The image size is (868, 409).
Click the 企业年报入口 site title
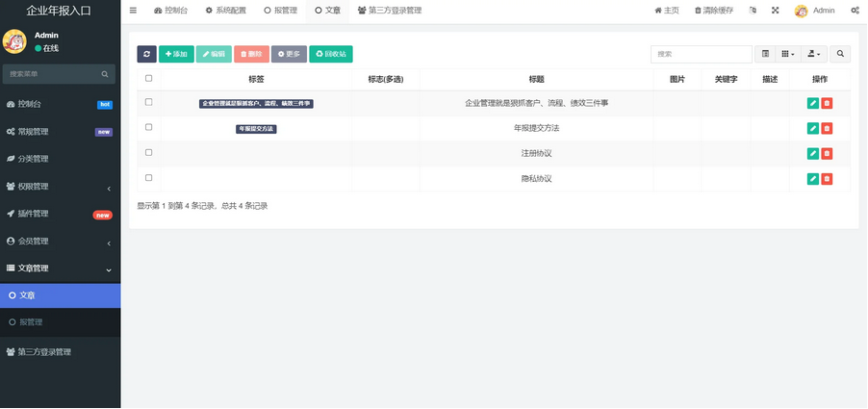click(x=59, y=11)
